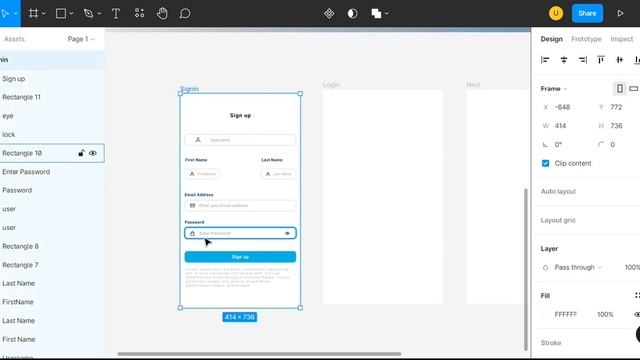Click the white fill color swatch
This screenshot has width=640, height=360.
(545, 314)
